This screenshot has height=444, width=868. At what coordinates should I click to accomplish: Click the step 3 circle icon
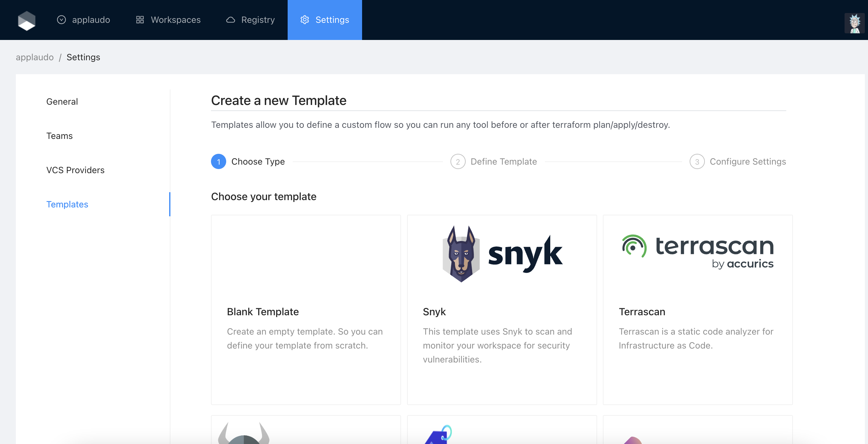click(x=697, y=162)
